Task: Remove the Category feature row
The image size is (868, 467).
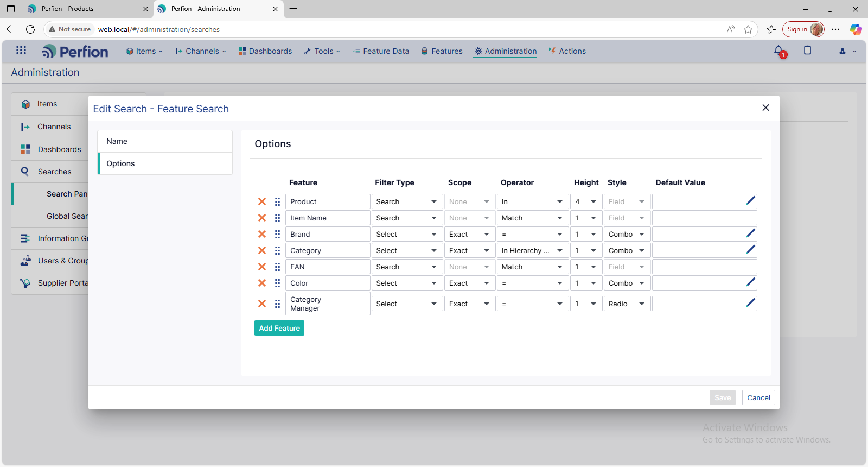Action: [x=262, y=250]
